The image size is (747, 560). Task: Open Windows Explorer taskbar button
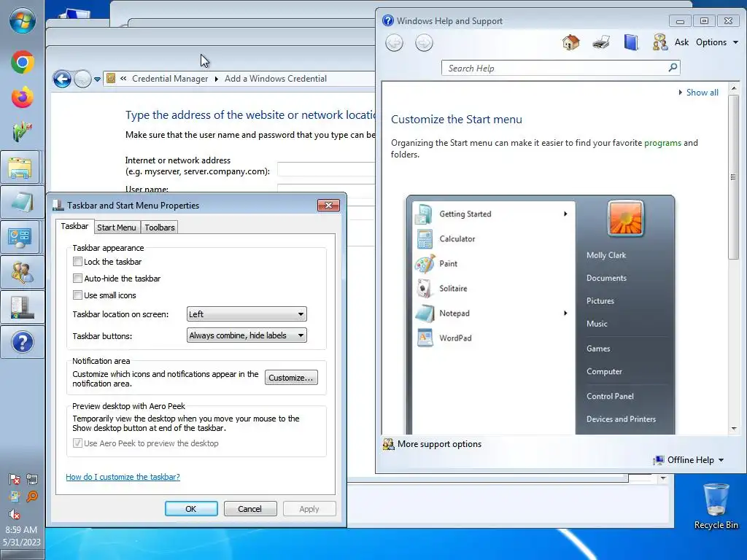(21, 167)
